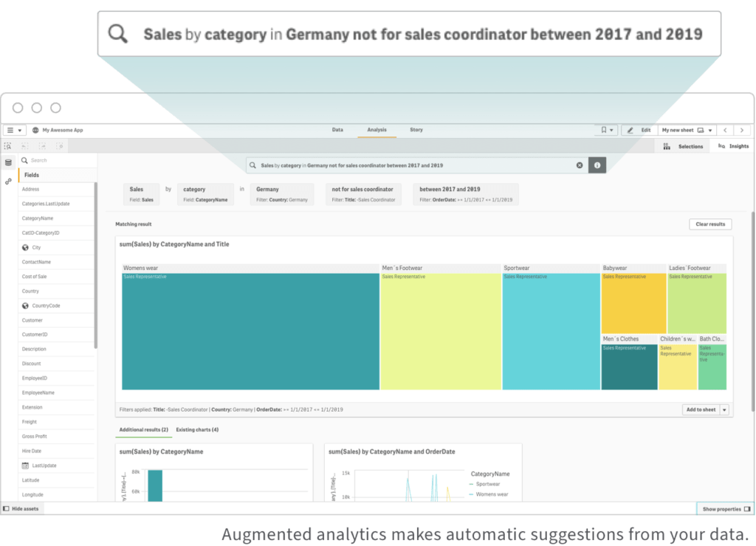This screenshot has width=756, height=546.
Task: Open the Fields database icon in sidebar
Action: 8,163
